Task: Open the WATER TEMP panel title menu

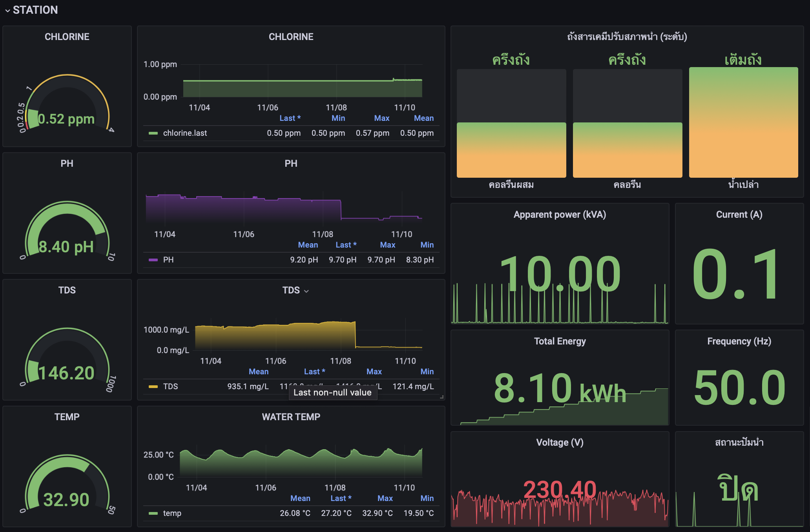Action: tap(291, 417)
